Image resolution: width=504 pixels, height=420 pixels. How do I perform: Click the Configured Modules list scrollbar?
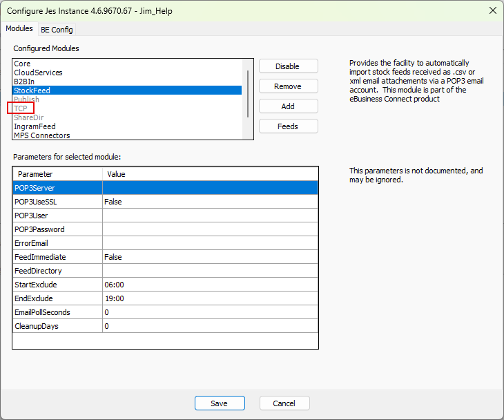tap(248, 94)
